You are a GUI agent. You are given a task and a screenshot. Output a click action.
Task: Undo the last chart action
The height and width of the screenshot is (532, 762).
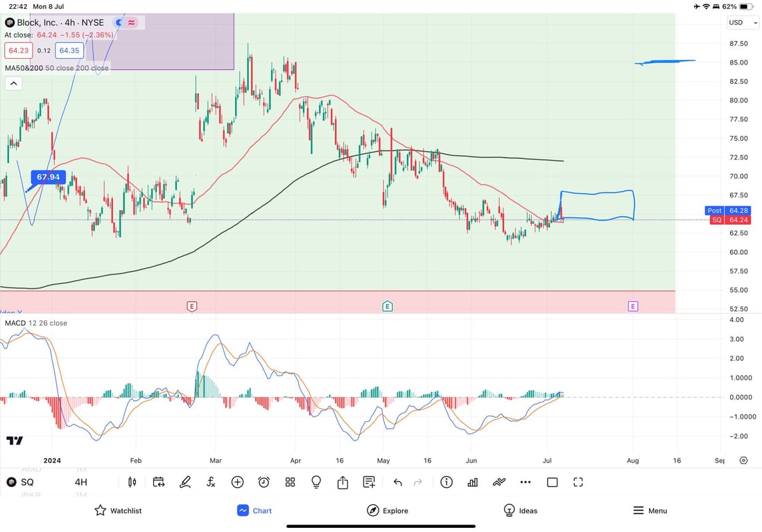coord(397,482)
